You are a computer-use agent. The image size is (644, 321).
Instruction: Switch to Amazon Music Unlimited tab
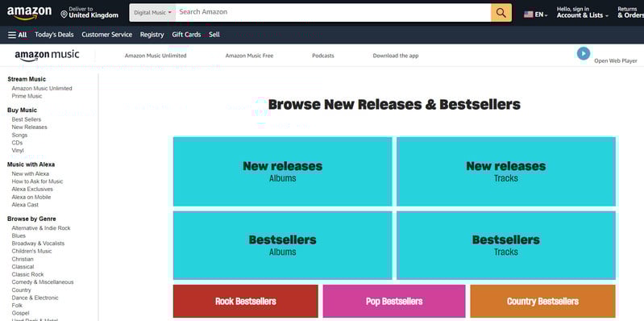click(x=156, y=56)
